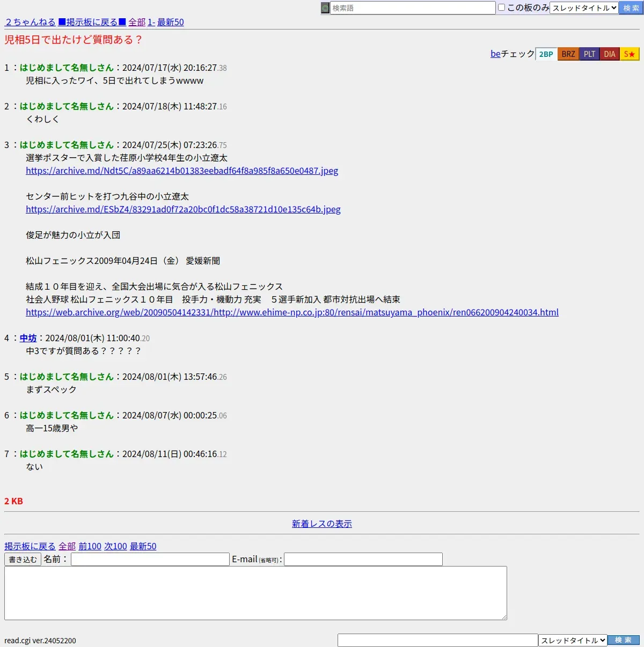This screenshot has height=647, width=644.
Task: Select the bottom 全部 link
Action: click(67, 546)
